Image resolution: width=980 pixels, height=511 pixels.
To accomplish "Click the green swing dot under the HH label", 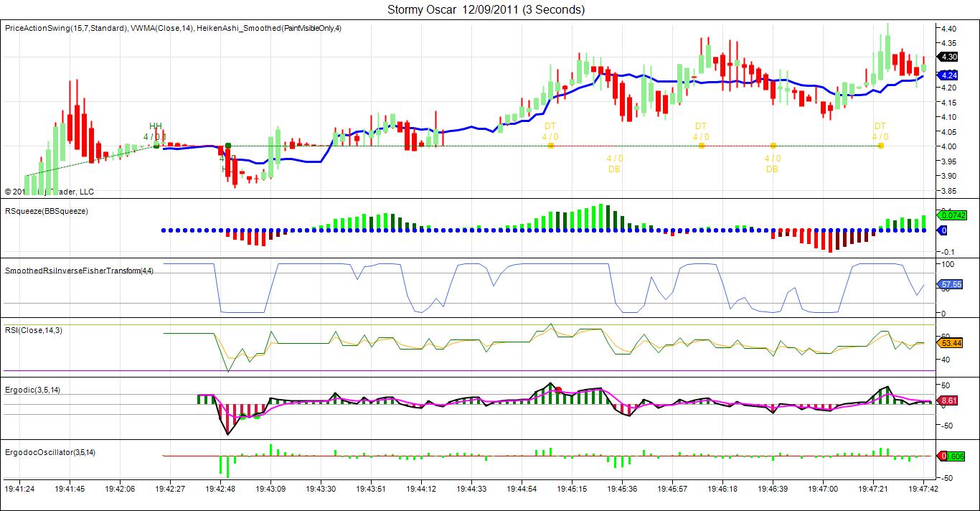I will tap(156, 146).
